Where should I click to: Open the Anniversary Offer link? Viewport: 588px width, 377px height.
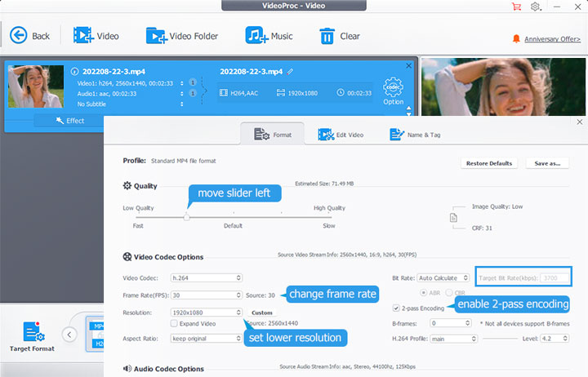pos(552,39)
